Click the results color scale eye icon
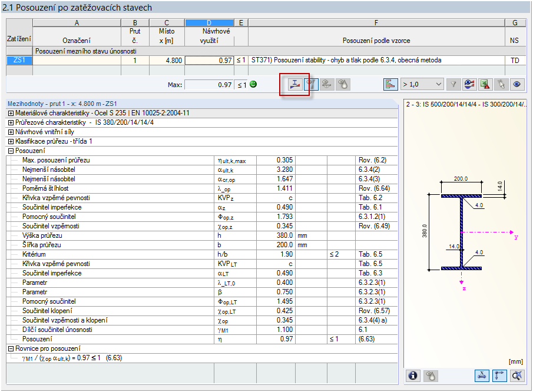This screenshot has height=392, width=533. coord(469,84)
